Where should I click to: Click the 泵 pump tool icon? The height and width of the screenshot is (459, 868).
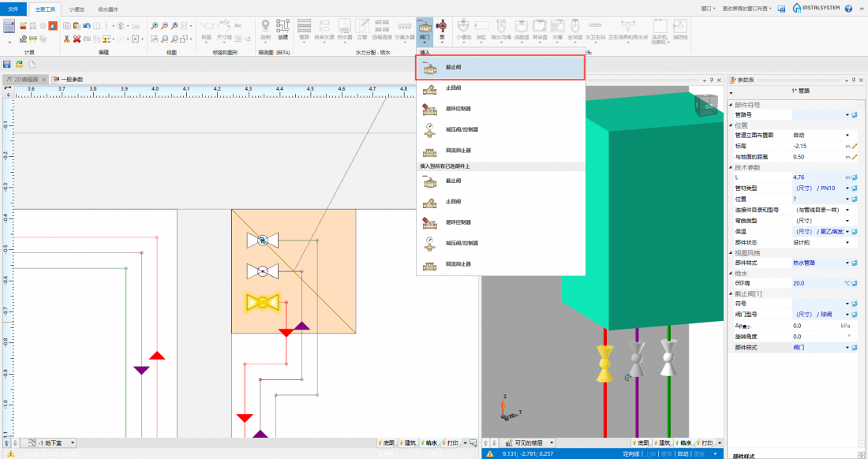click(442, 28)
